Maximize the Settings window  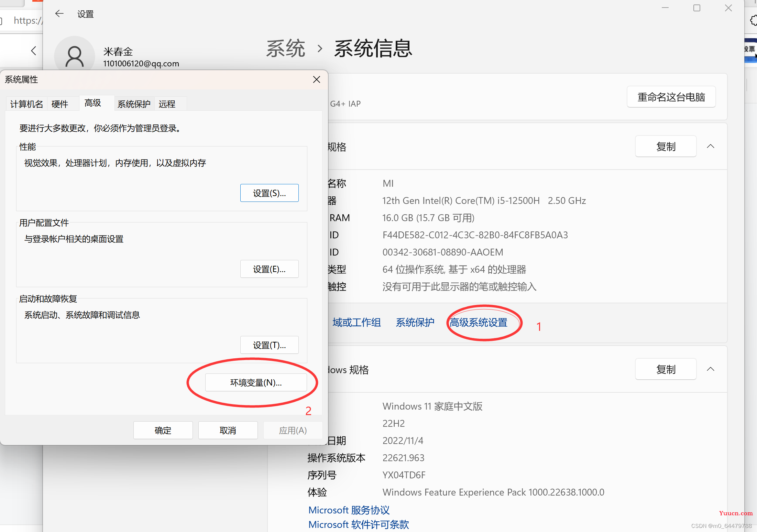[697, 8]
